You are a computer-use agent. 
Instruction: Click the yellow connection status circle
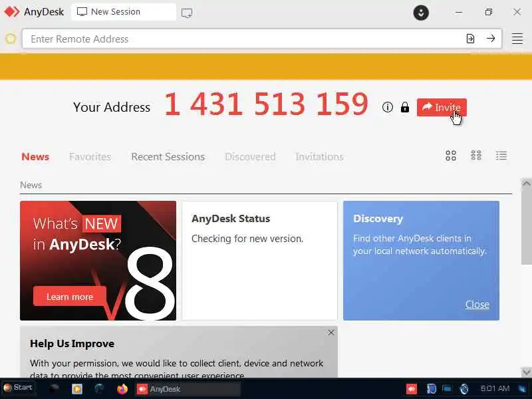point(11,39)
